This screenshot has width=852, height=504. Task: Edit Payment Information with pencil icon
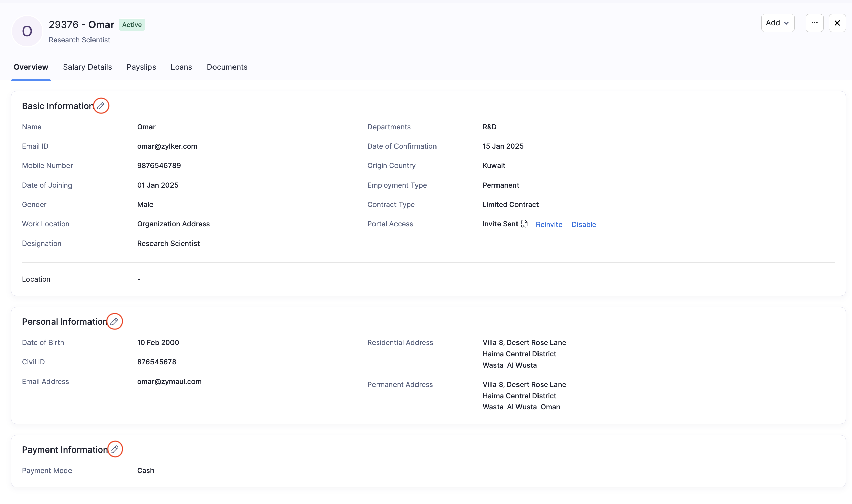(115, 449)
